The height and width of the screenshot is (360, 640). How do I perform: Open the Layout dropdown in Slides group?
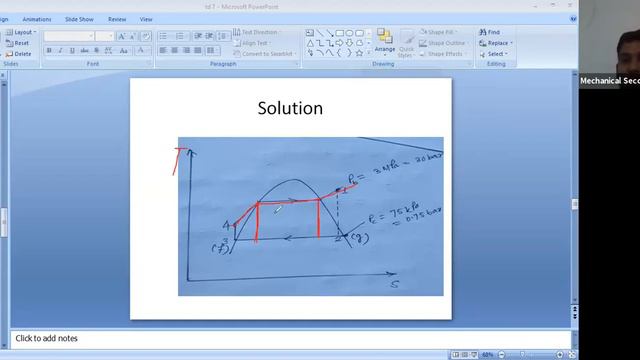point(21,32)
